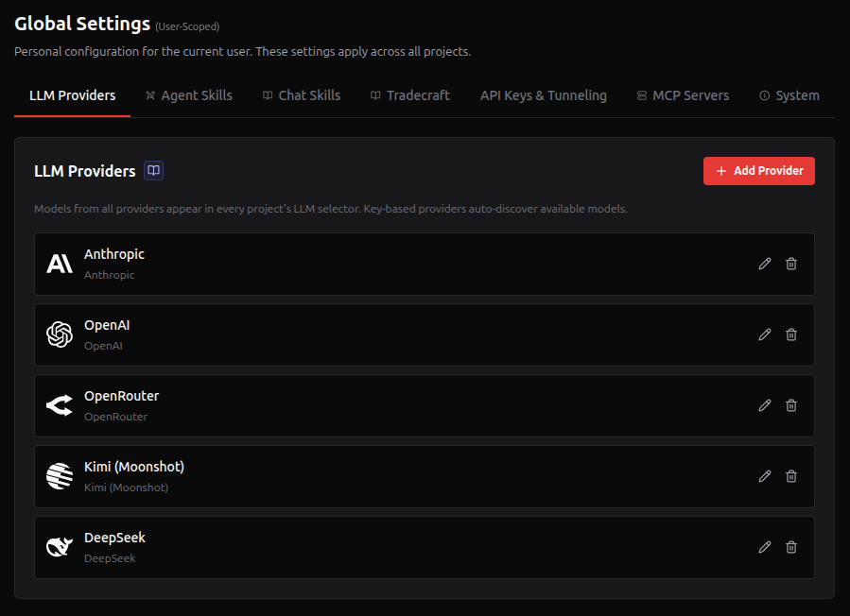Viewport: 850px width, 616px height.
Task: Click the gray Anthropic subtitle under the provider name
Action: [x=109, y=275]
